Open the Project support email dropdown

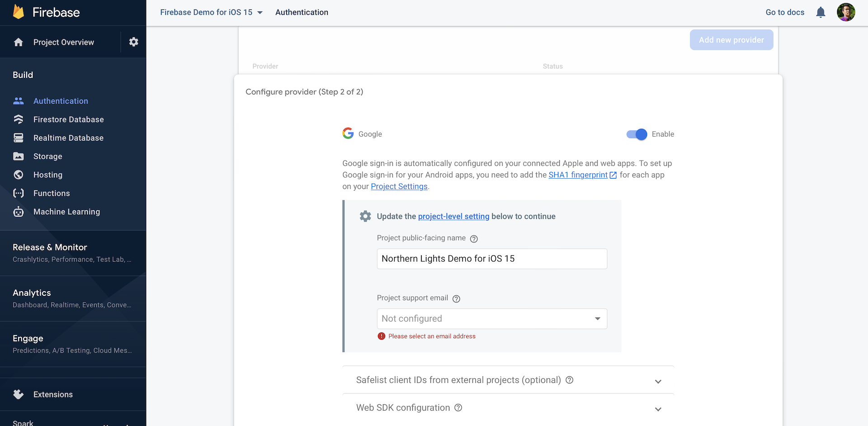tap(491, 319)
